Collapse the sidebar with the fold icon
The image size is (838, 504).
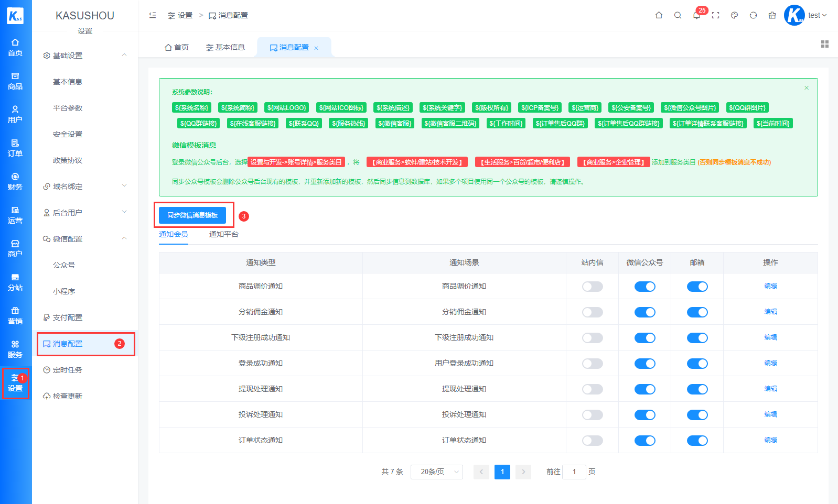click(x=153, y=15)
